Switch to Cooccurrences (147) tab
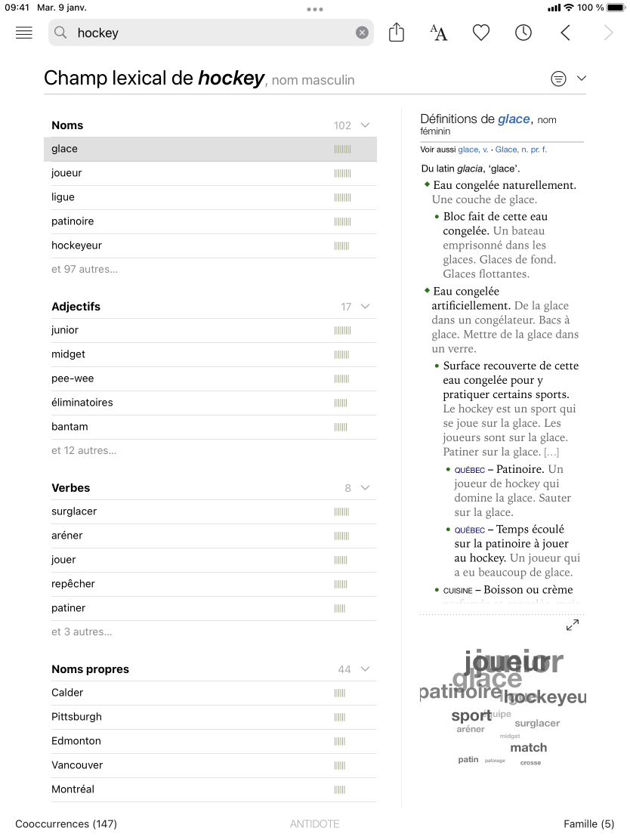630x840 pixels. pyautogui.click(x=66, y=824)
